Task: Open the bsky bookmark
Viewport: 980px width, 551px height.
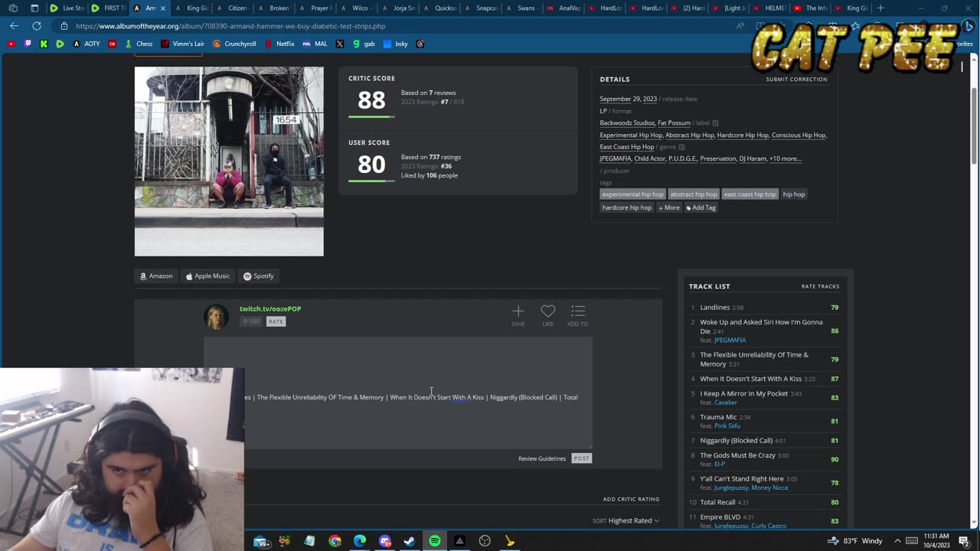Action: (x=396, y=44)
